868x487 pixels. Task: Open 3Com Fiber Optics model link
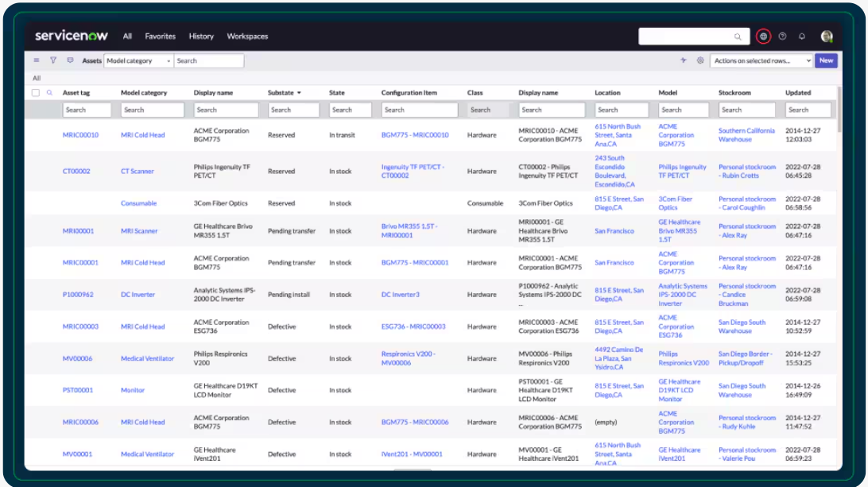pyautogui.click(x=675, y=203)
